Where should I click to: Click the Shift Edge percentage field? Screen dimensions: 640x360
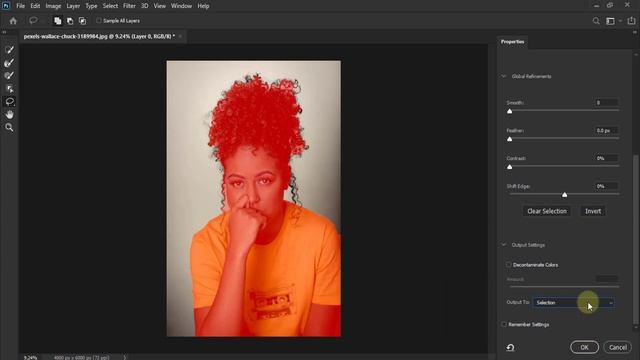(607, 186)
